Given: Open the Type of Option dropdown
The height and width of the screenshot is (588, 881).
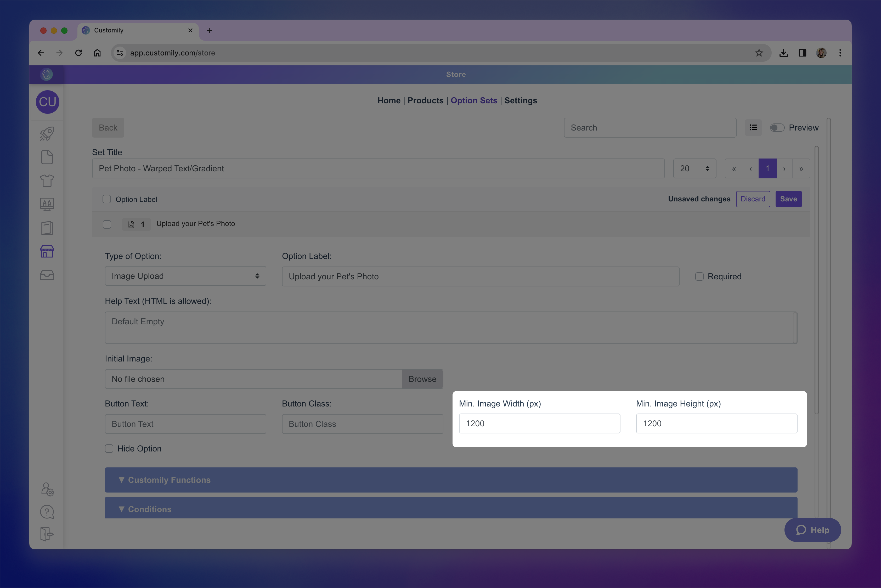Looking at the screenshot, I should (x=185, y=276).
